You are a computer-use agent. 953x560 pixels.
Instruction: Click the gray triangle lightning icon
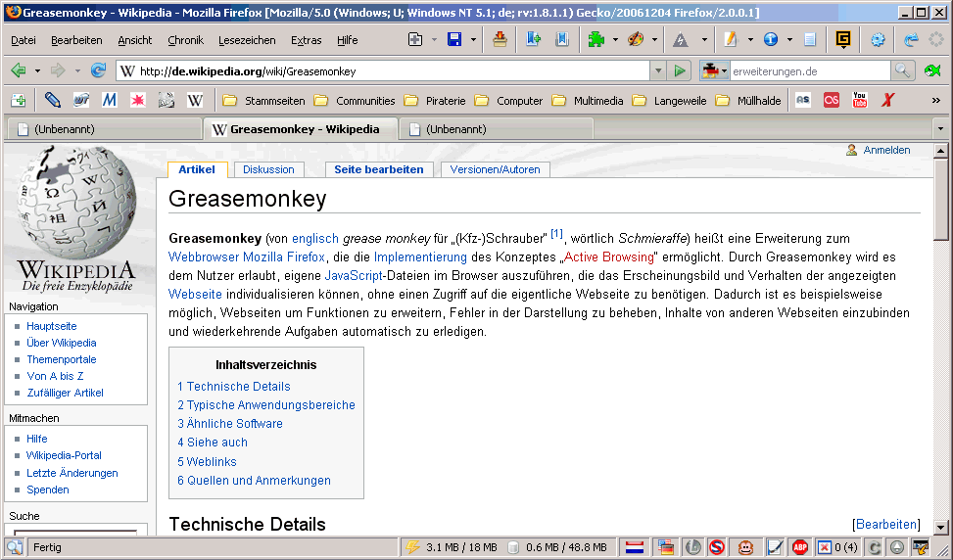click(x=681, y=40)
